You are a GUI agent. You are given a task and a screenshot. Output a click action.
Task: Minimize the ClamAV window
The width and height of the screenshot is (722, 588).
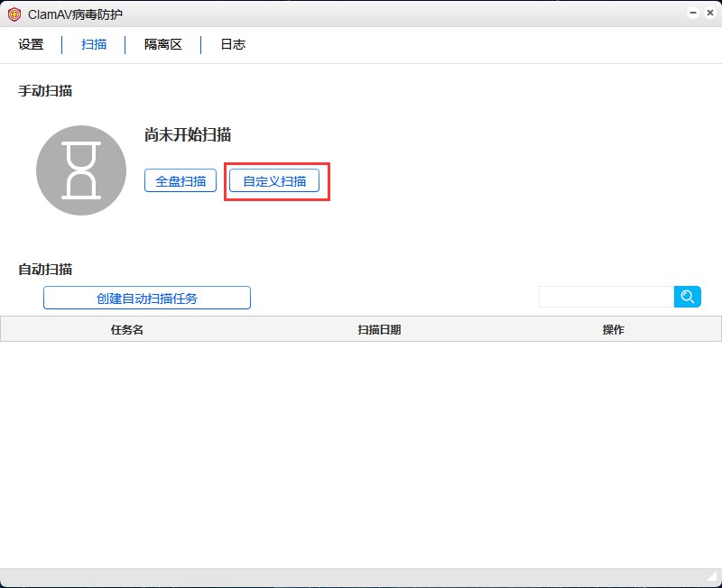[692, 14]
